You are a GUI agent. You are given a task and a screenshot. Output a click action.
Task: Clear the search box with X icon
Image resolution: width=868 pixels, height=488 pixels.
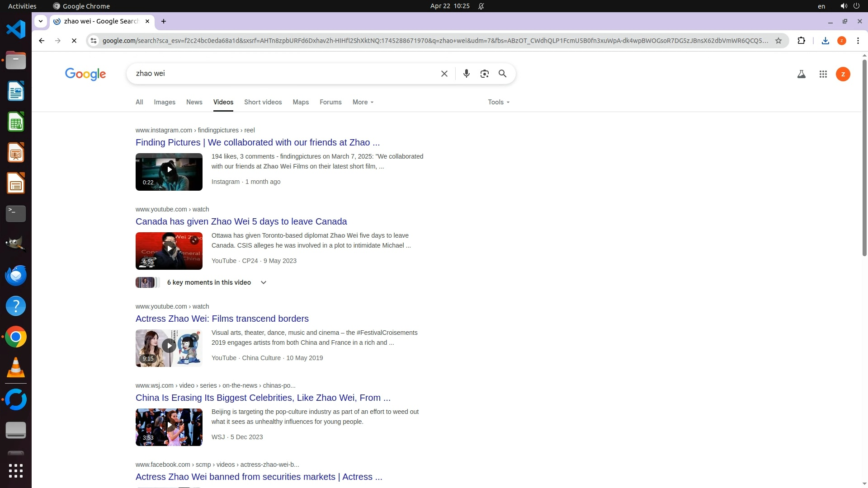pyautogui.click(x=444, y=74)
